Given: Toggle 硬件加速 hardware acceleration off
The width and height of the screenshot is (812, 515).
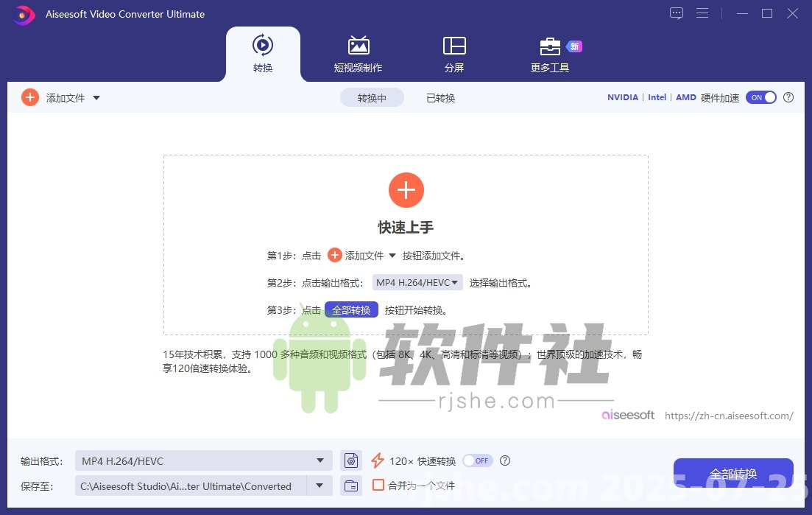Looking at the screenshot, I should (x=761, y=97).
